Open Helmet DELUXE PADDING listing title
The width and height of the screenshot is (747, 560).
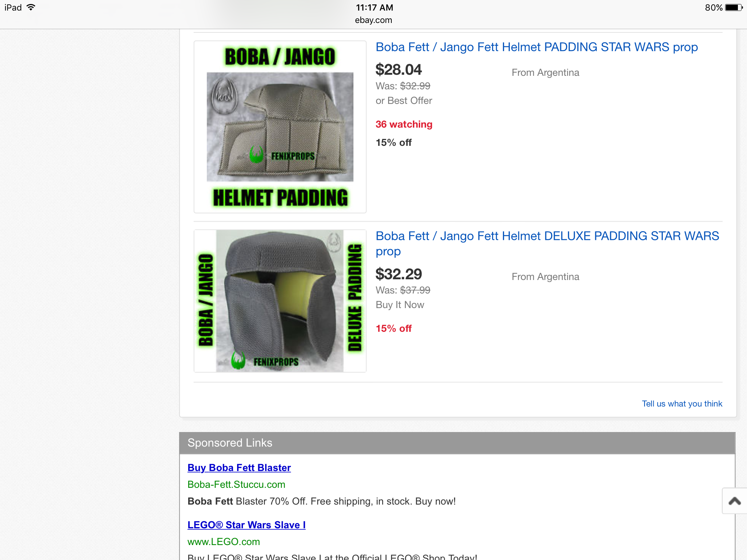pyautogui.click(x=547, y=244)
